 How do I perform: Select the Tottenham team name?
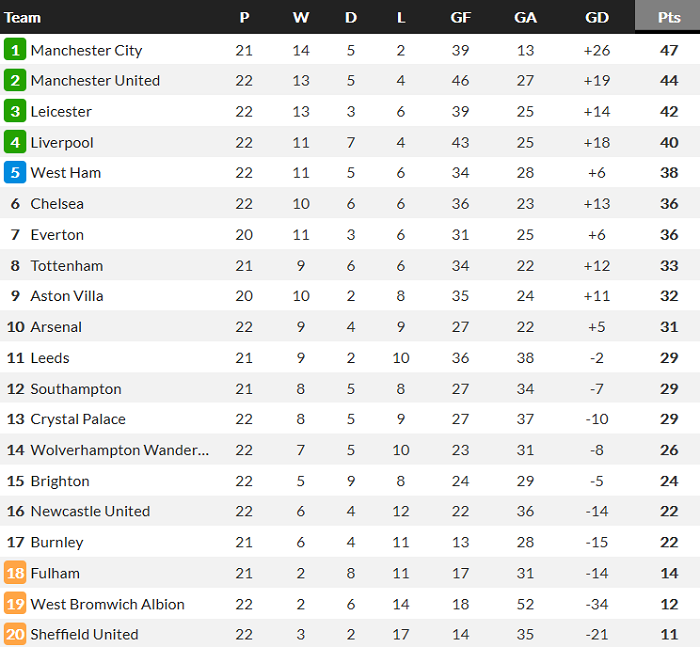tap(67, 266)
